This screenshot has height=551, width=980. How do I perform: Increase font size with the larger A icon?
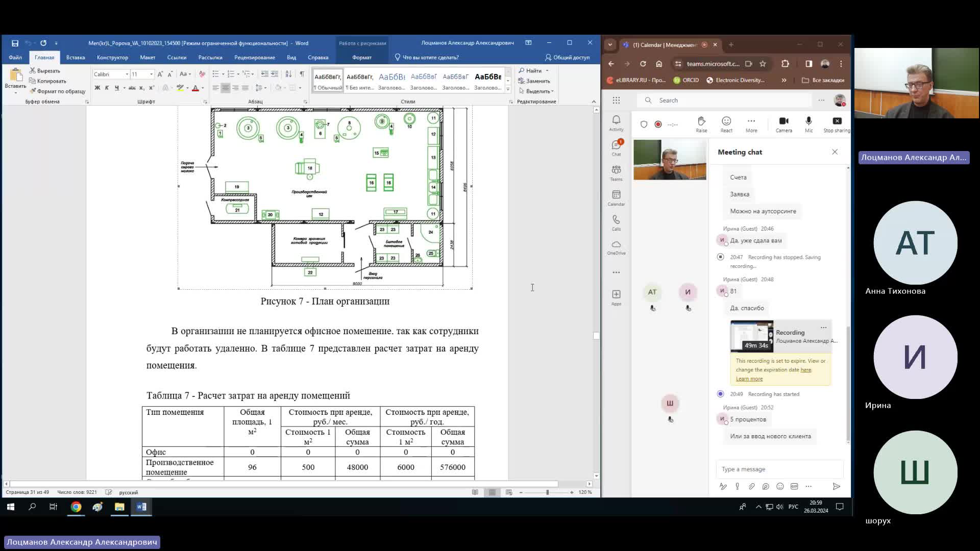tap(160, 74)
